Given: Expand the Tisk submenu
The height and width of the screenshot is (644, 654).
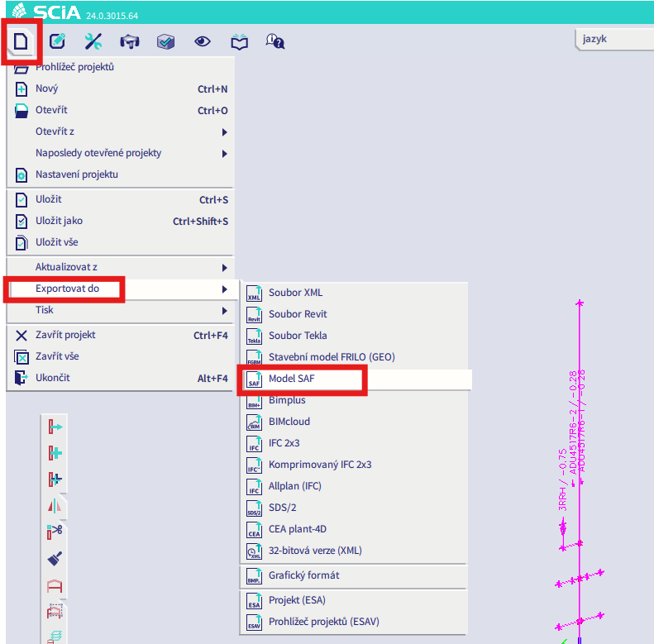Looking at the screenshot, I should coord(121,310).
